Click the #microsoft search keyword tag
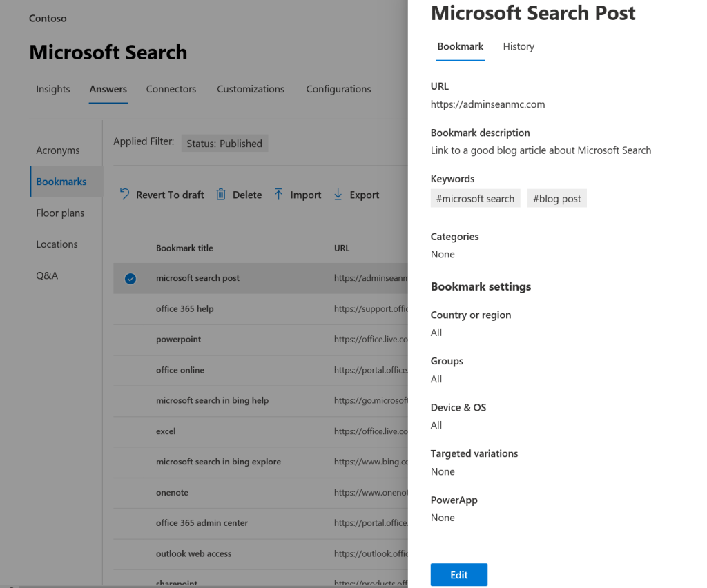The width and height of the screenshot is (707, 588). 475,199
